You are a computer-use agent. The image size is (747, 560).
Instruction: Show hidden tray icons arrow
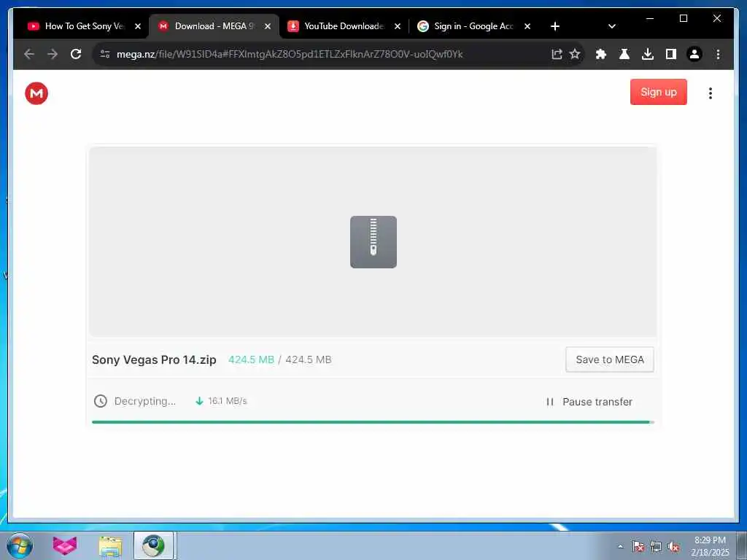click(620, 546)
